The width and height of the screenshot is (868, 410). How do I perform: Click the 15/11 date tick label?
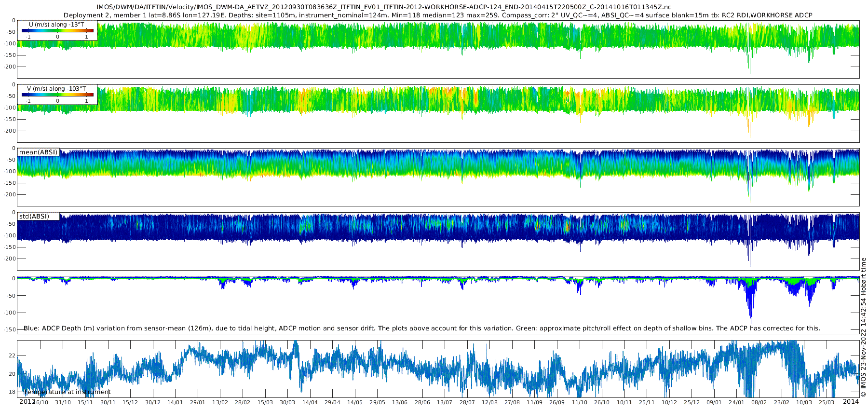pyautogui.click(x=85, y=403)
